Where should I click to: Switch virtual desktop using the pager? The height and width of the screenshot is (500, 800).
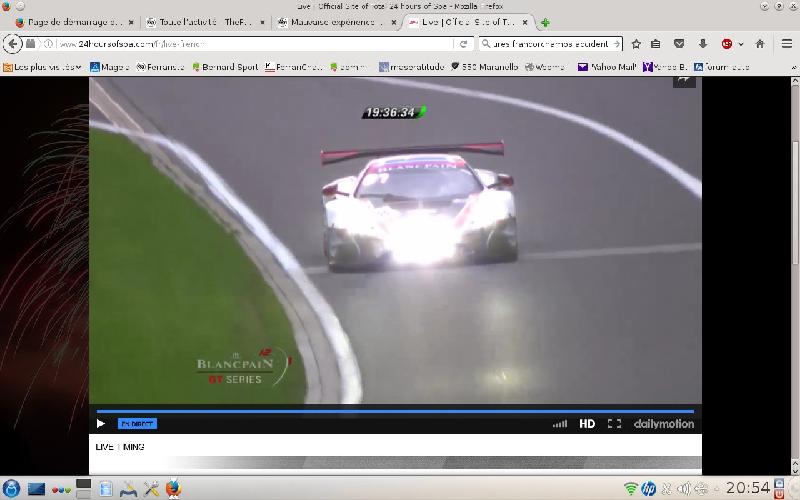tap(83, 488)
